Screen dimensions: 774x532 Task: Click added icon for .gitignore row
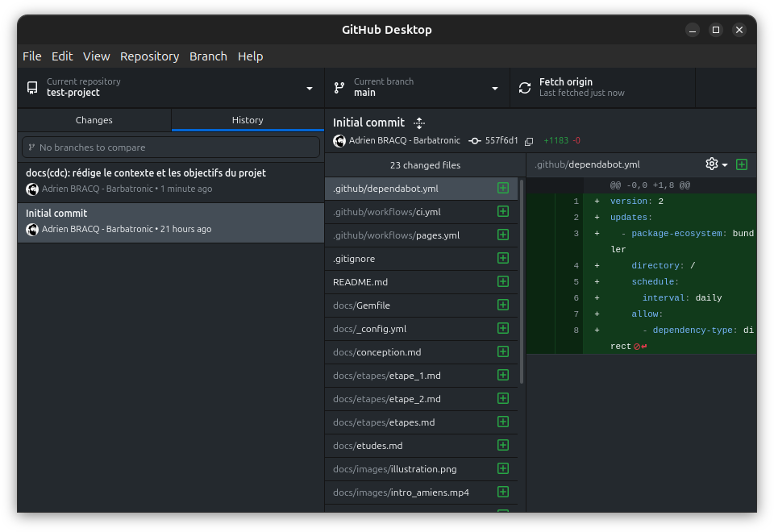click(x=503, y=258)
